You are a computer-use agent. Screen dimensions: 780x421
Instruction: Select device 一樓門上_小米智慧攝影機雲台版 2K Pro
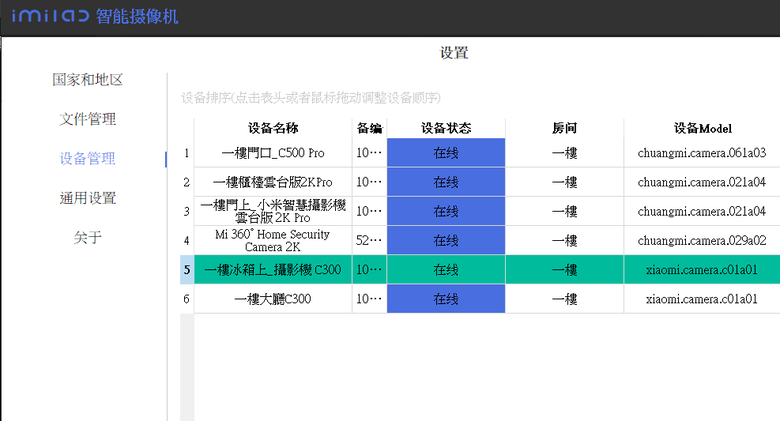point(273,211)
